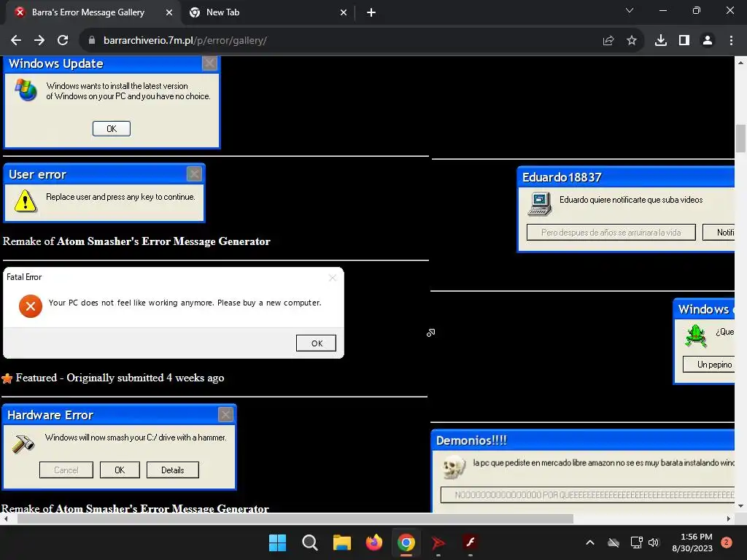Open the tab search chevron
Screen dimensions: 747x560
630,10
